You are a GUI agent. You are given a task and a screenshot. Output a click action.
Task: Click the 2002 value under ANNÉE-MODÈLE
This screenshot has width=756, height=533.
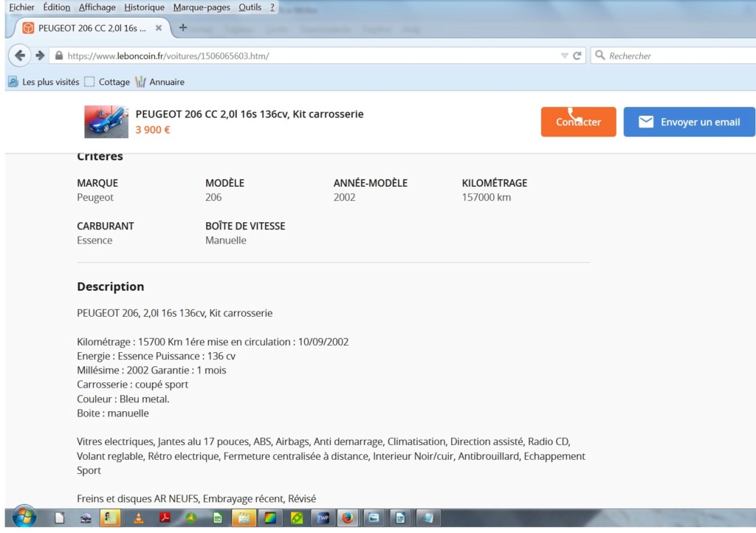pos(344,197)
